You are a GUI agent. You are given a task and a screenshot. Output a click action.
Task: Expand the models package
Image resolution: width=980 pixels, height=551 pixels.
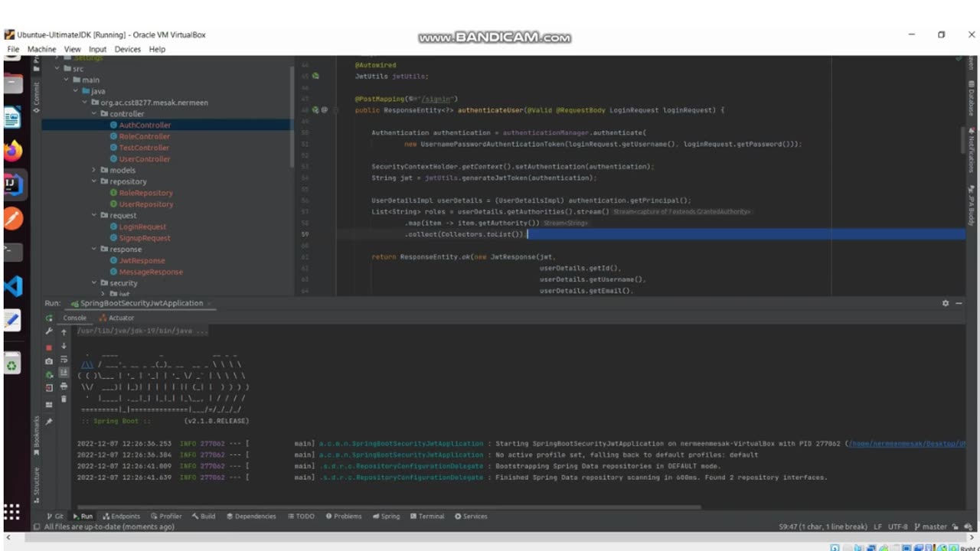click(93, 170)
